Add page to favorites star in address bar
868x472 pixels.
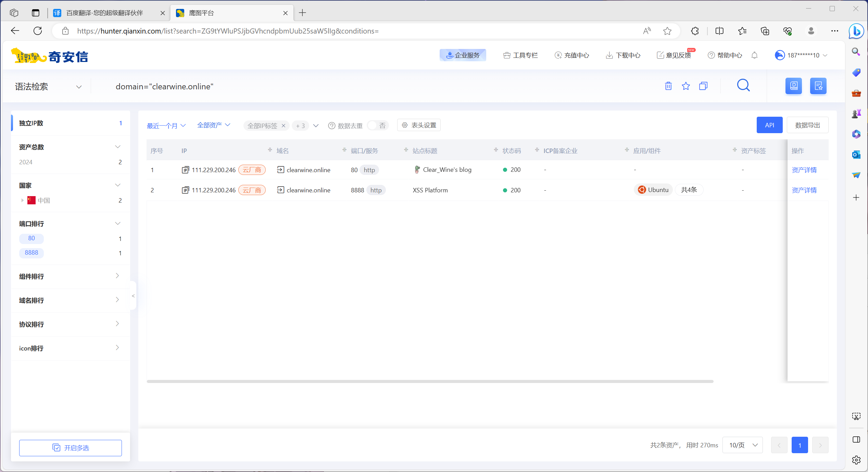[667, 31]
